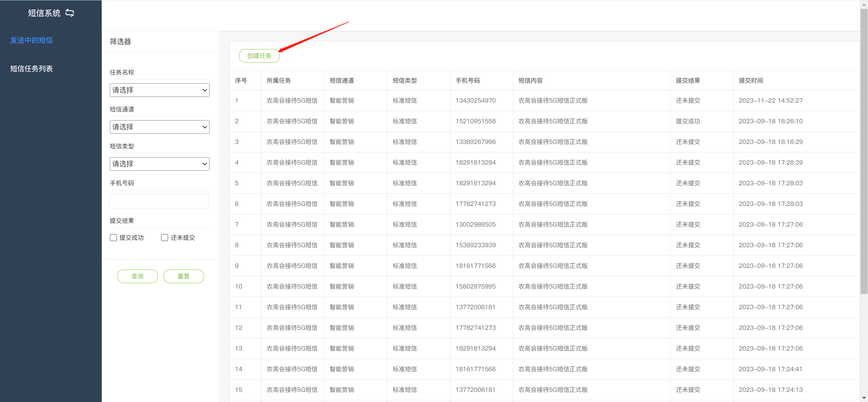Click the scrollbar down arrow

click(x=864, y=398)
